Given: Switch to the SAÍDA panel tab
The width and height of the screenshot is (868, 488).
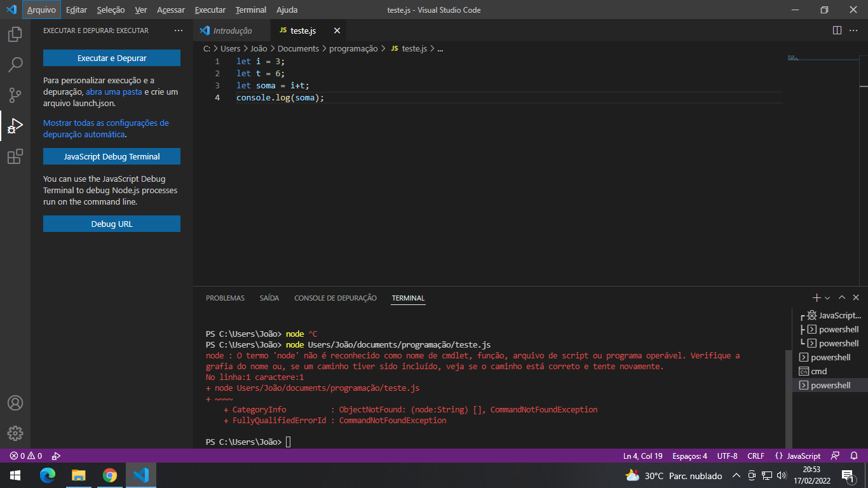Looking at the screenshot, I should (269, 298).
